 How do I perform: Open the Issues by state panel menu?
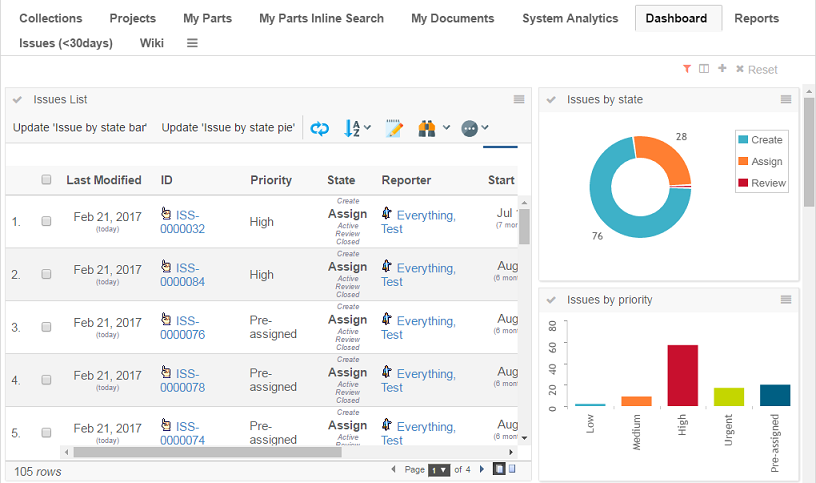pos(786,99)
